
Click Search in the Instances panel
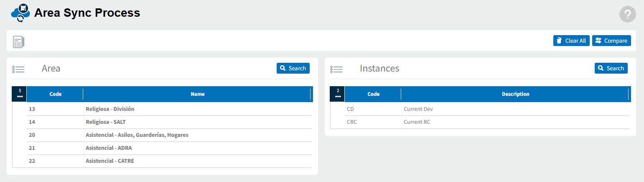(x=611, y=68)
